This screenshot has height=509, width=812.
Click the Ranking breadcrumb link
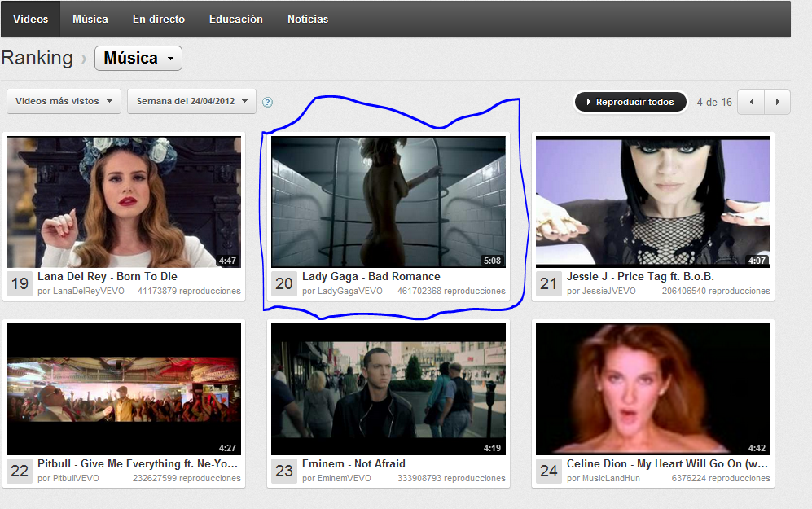pyautogui.click(x=37, y=59)
